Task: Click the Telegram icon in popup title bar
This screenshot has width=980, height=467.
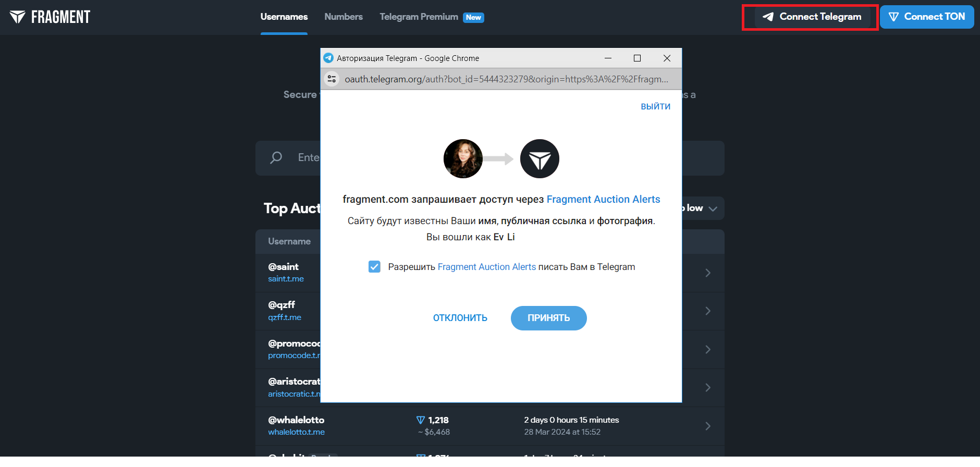Action: (x=328, y=58)
